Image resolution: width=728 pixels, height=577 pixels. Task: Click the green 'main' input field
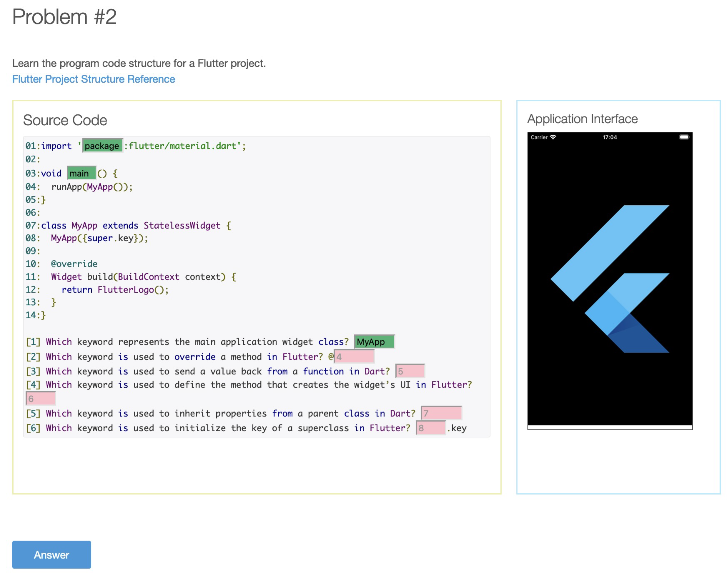[x=82, y=173]
